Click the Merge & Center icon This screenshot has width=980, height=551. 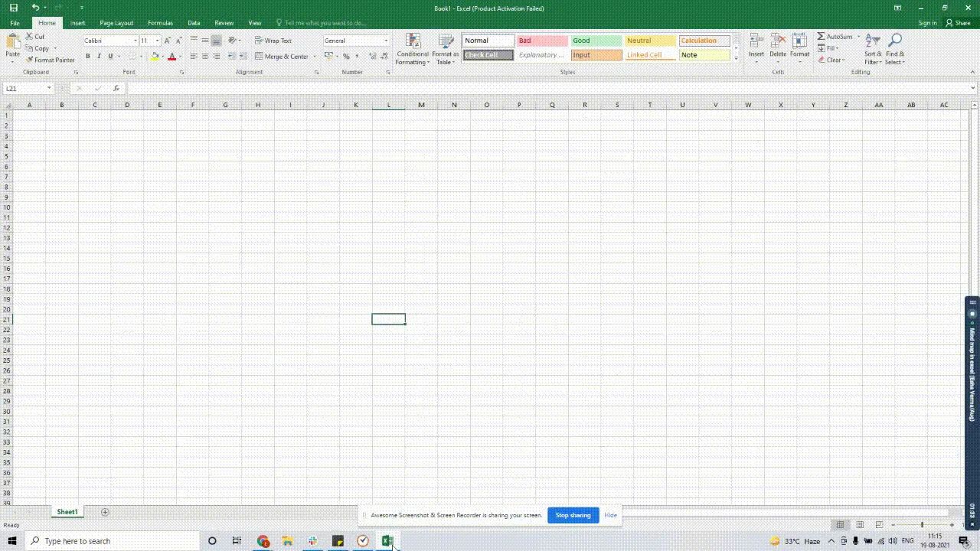pyautogui.click(x=283, y=56)
